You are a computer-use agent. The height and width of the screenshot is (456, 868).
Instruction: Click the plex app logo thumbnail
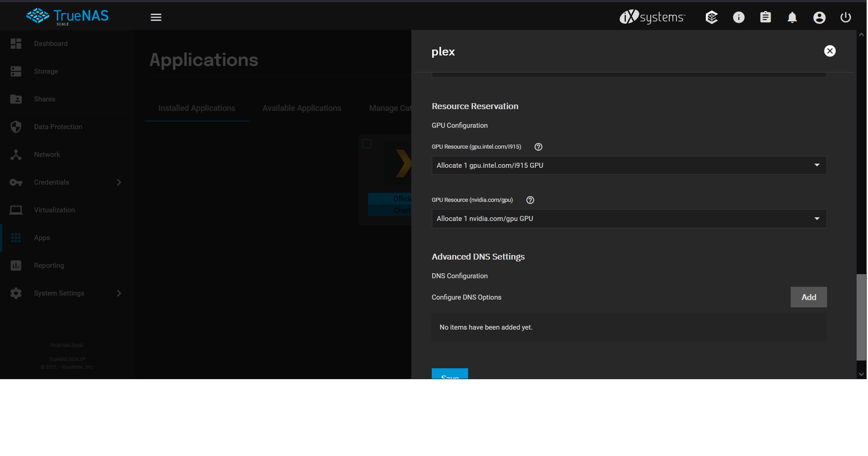coord(398,163)
